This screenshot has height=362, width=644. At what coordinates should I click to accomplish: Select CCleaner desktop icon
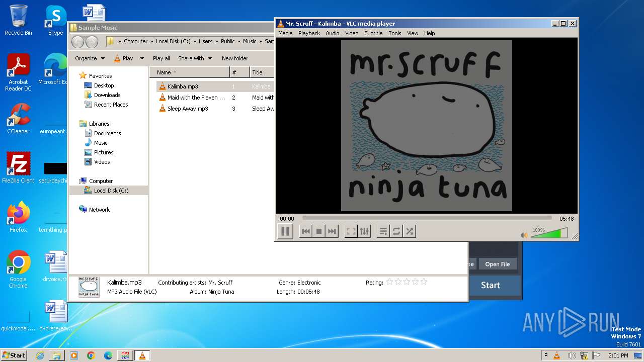point(18,119)
